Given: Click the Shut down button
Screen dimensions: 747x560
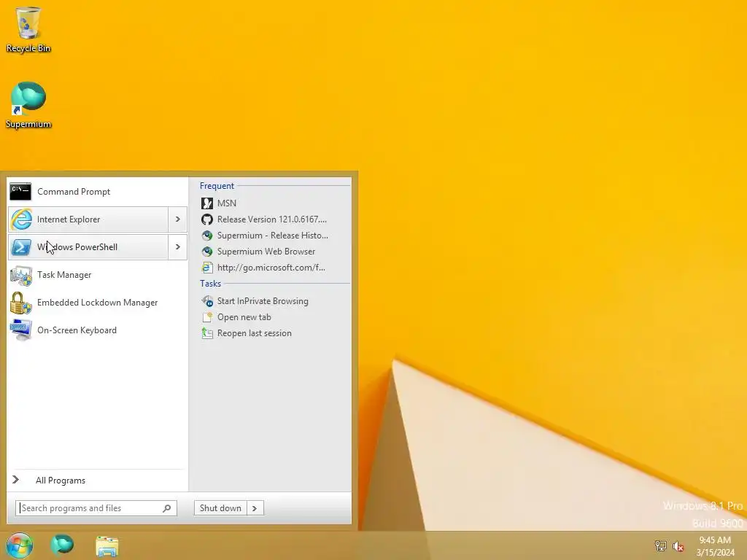Looking at the screenshot, I should point(220,508).
